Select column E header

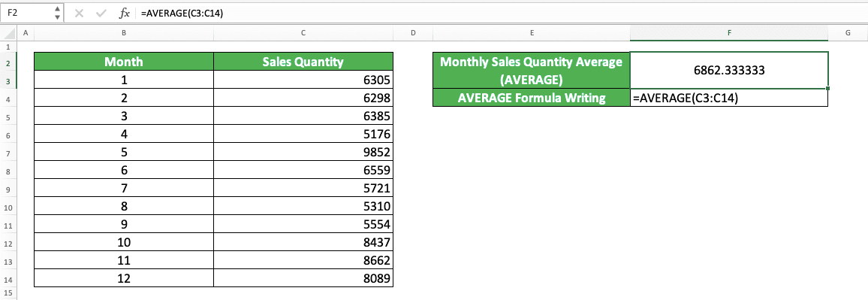coord(532,33)
